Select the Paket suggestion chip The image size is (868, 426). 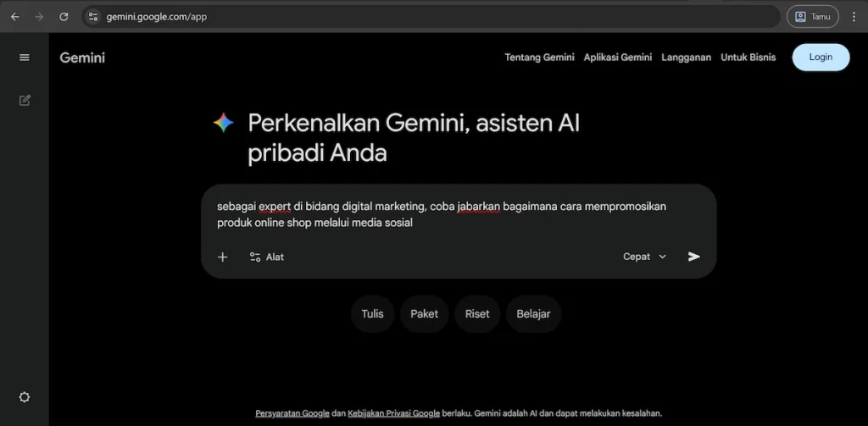[424, 313]
